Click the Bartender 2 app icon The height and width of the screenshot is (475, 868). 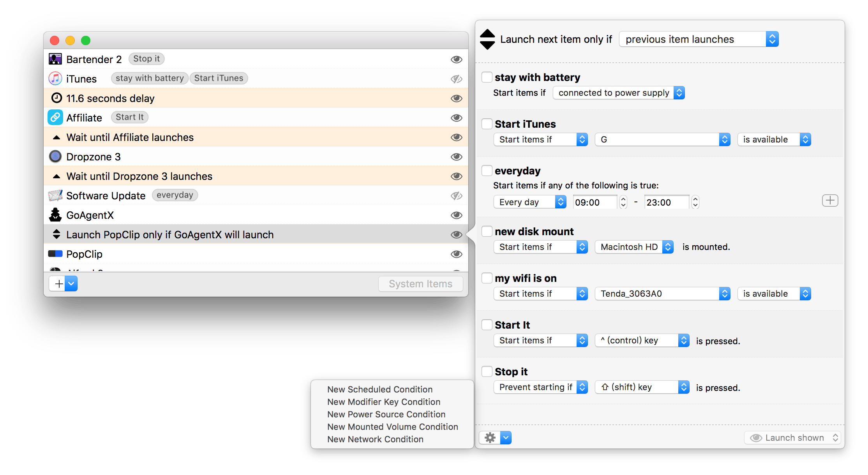[x=55, y=59]
